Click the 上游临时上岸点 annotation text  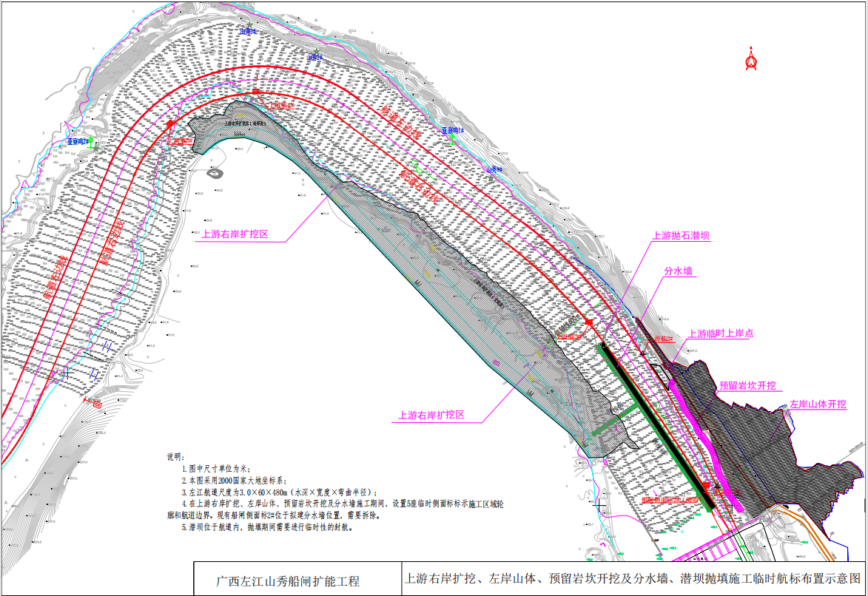point(721,334)
